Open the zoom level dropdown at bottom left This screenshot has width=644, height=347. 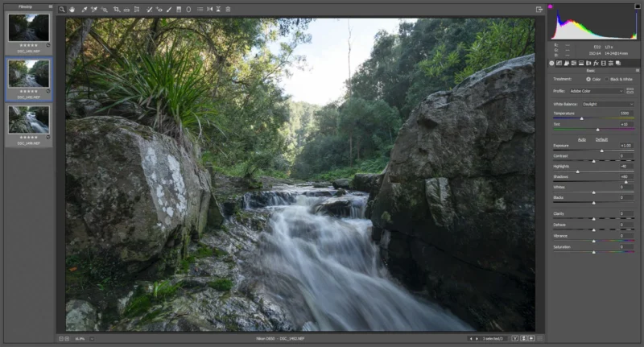pyautogui.click(x=92, y=339)
